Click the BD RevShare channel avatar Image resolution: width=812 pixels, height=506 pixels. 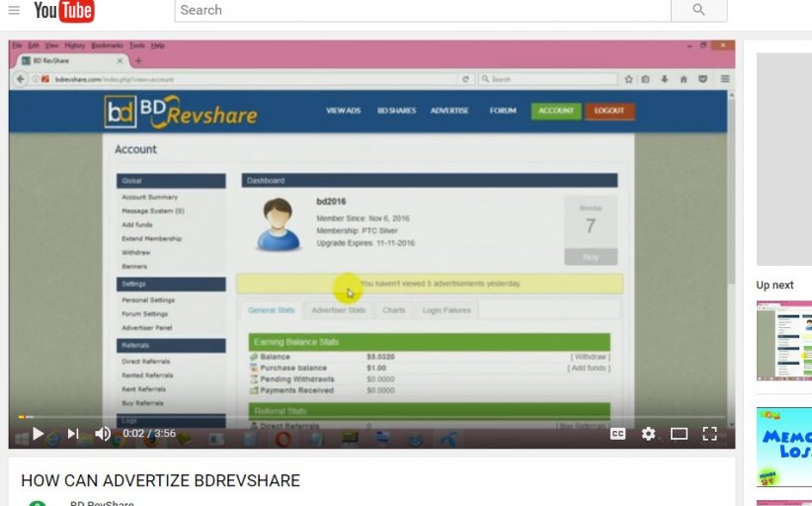coord(38,503)
